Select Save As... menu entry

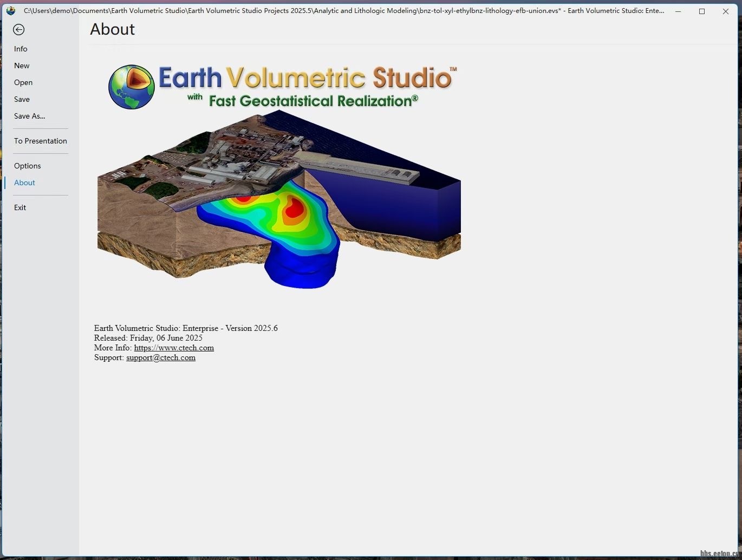pos(30,116)
